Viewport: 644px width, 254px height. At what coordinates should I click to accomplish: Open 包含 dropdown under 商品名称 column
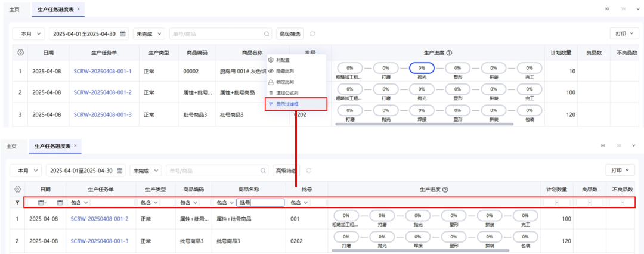225,202
